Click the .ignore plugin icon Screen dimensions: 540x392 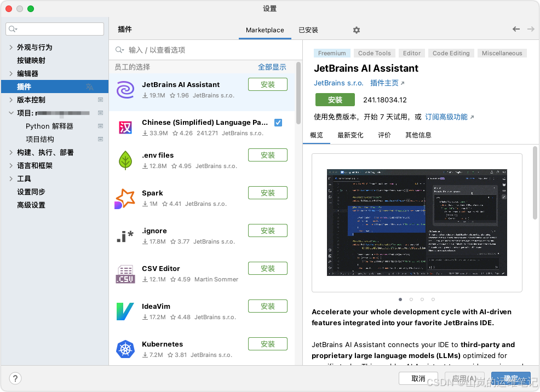pyautogui.click(x=125, y=236)
